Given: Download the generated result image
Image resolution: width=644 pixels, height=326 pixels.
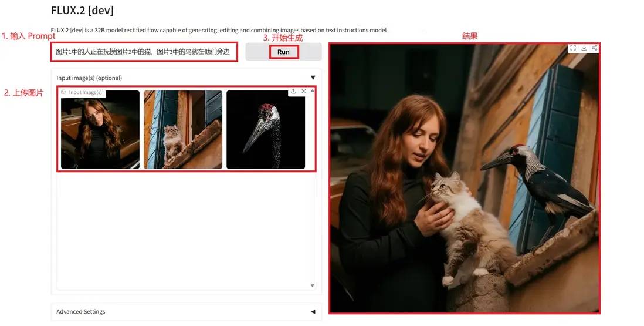Looking at the screenshot, I should pos(584,48).
